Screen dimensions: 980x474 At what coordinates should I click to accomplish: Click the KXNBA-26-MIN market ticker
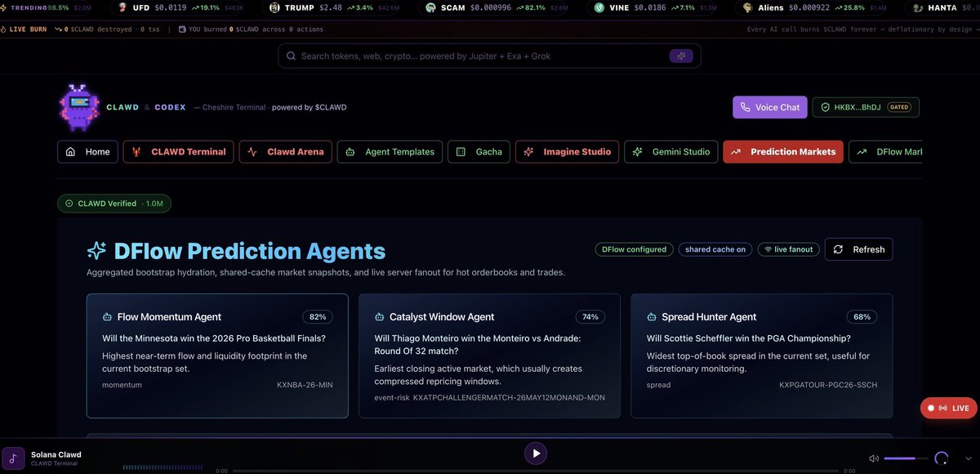[305, 385]
